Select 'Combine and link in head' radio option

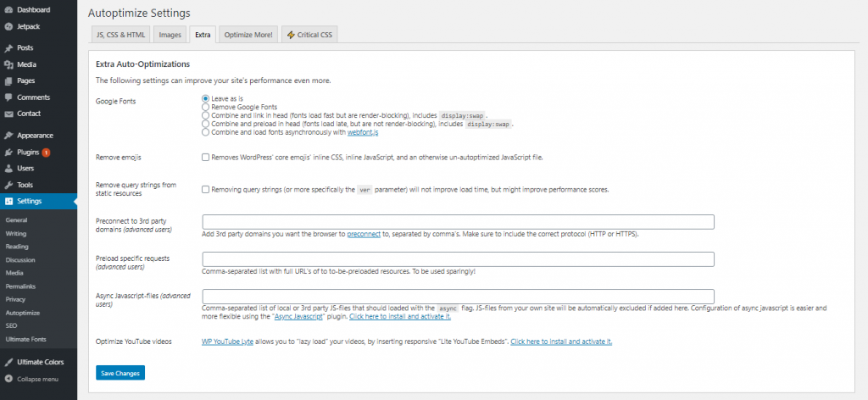206,115
